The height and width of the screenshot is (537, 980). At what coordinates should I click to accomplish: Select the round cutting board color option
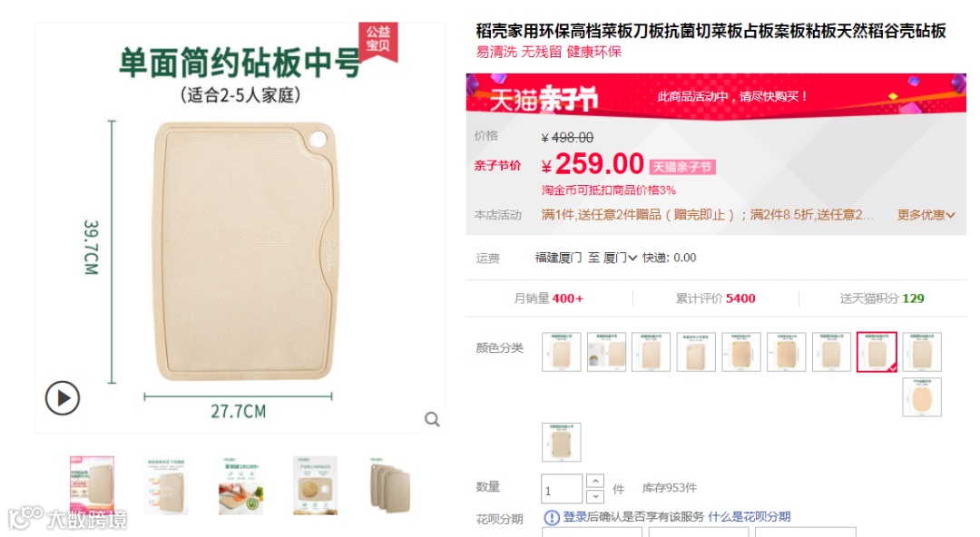tap(922, 397)
